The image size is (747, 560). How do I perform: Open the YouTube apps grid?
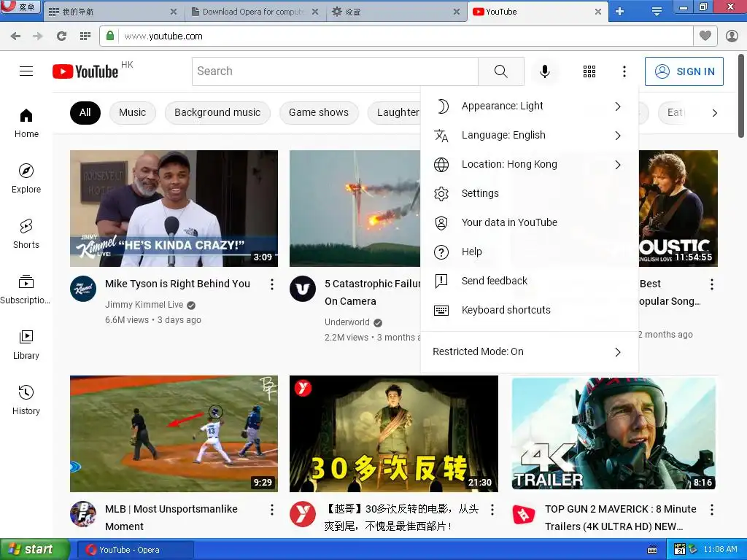589,71
